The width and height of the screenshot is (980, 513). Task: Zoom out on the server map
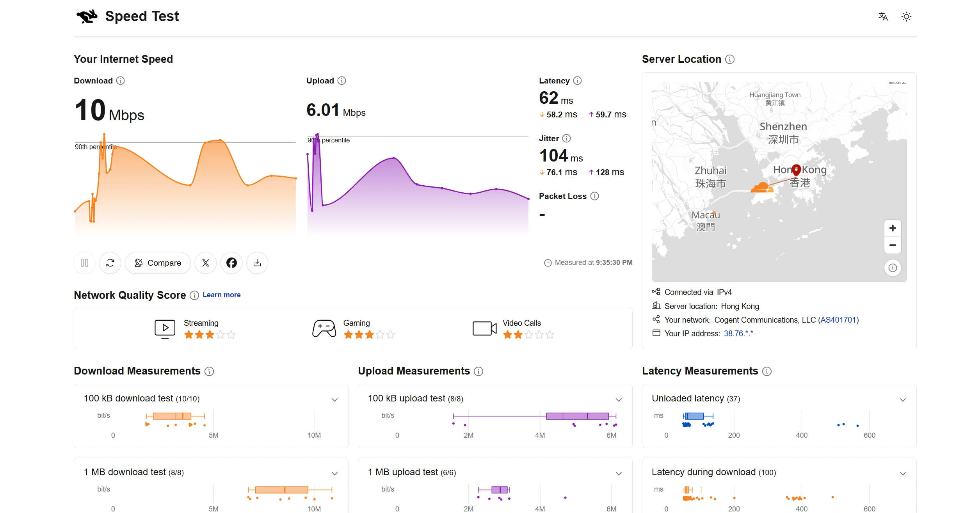click(x=893, y=245)
